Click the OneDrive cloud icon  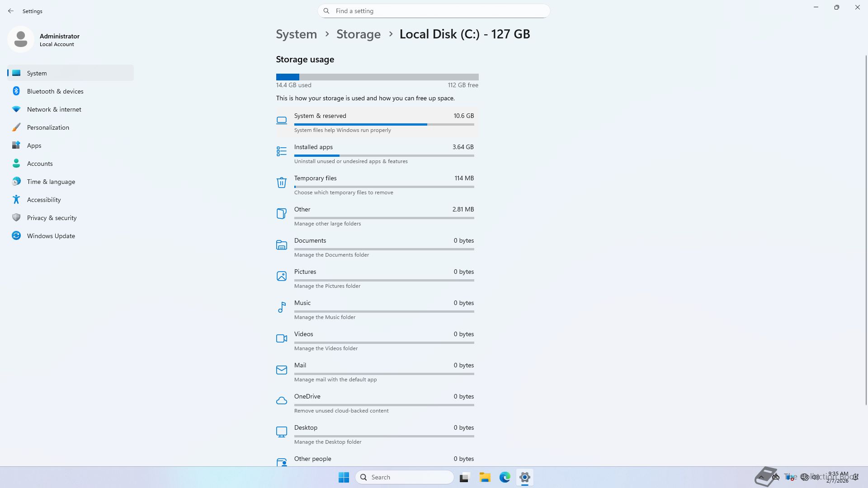[x=281, y=401]
